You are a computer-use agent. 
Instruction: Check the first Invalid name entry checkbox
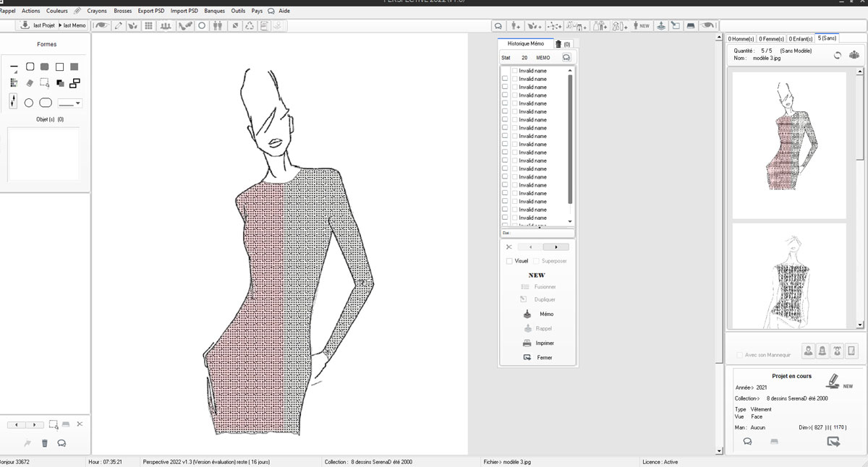coord(515,71)
